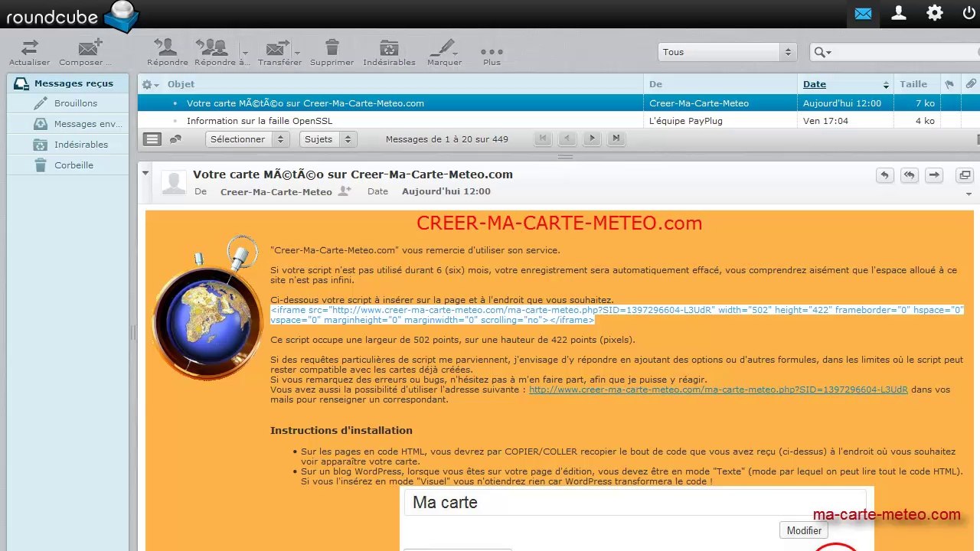The image size is (980, 551).
Task: Open list options gear in Objet header
Action: pos(151,84)
